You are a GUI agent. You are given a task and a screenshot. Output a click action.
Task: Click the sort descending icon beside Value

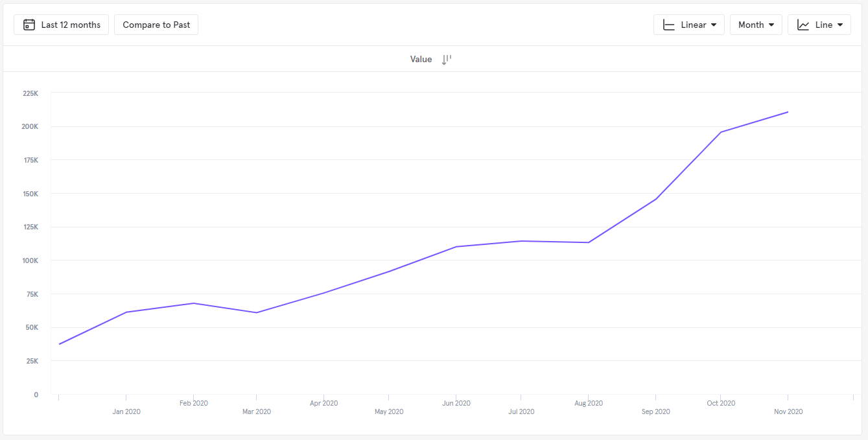coord(446,59)
